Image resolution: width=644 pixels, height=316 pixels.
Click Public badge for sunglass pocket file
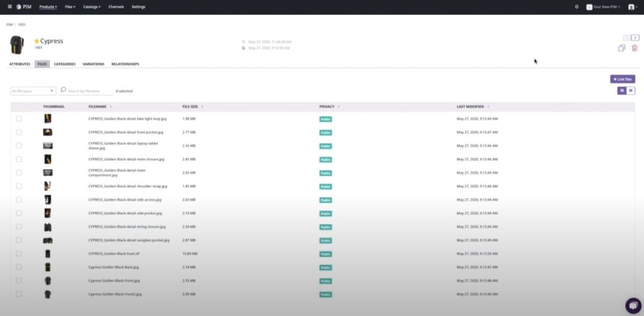tap(325, 240)
